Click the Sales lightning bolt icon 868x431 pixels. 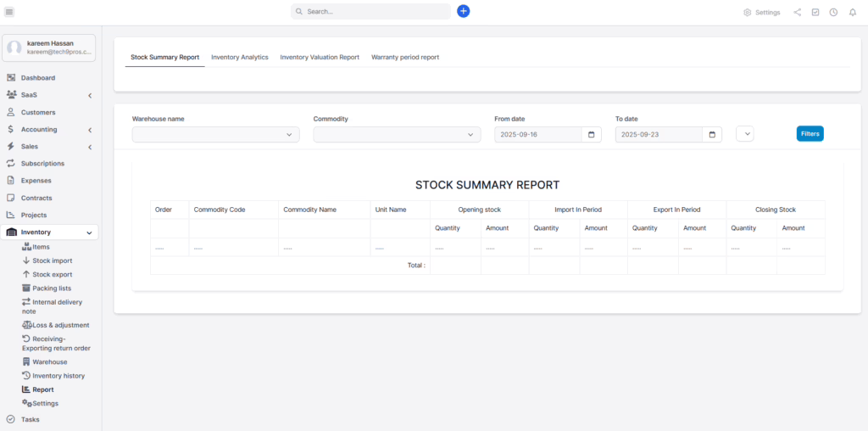[x=10, y=146]
